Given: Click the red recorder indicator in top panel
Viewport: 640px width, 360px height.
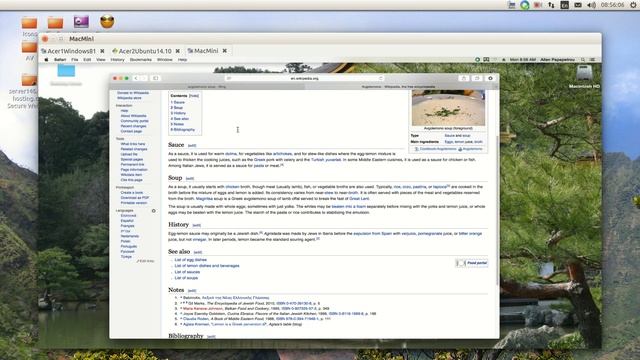Looking at the screenshot, I should click(x=538, y=5).
